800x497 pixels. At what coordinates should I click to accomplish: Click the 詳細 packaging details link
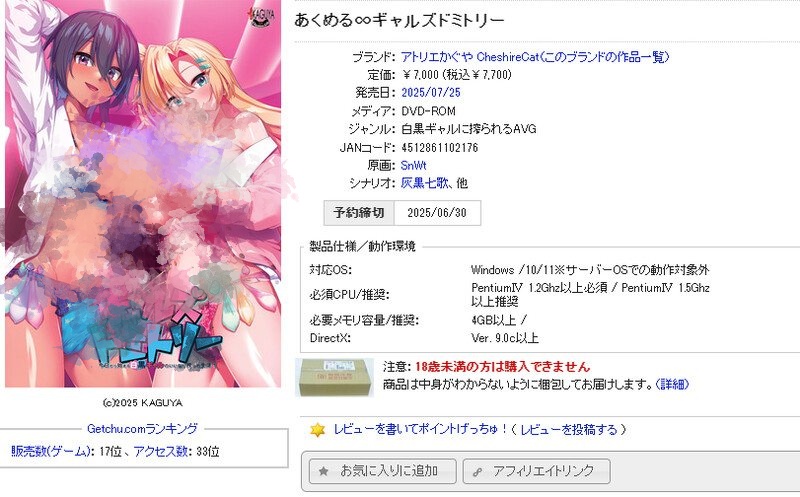point(672,384)
